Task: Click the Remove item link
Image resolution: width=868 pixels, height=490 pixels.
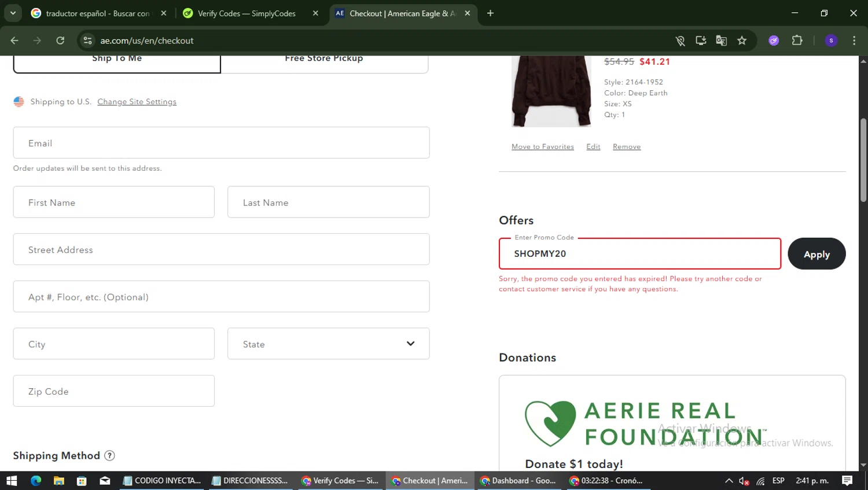Action: coord(627,147)
